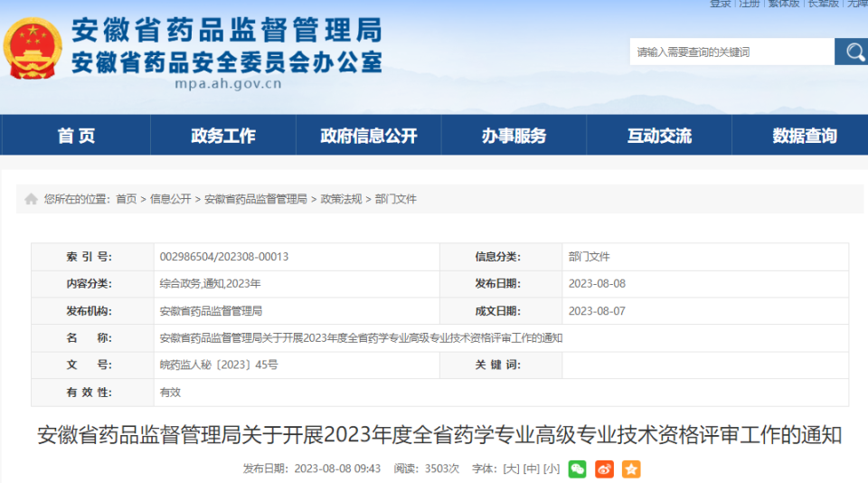
Task: Click the 注册 link at top
Action: pos(749,4)
